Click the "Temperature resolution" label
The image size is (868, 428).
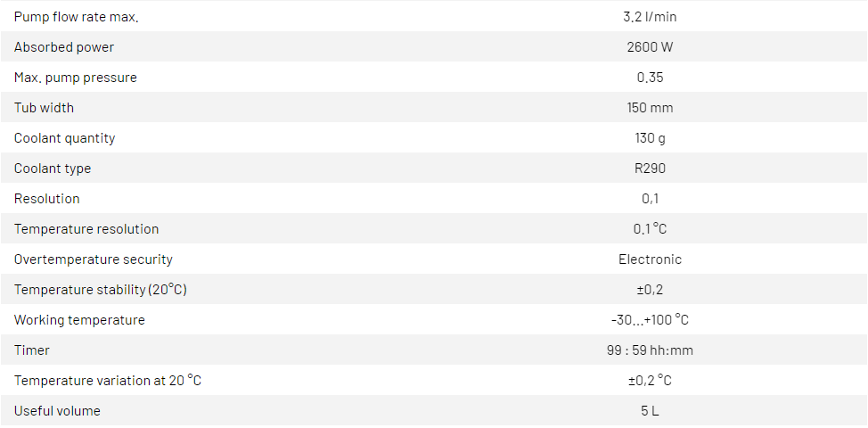pos(86,229)
